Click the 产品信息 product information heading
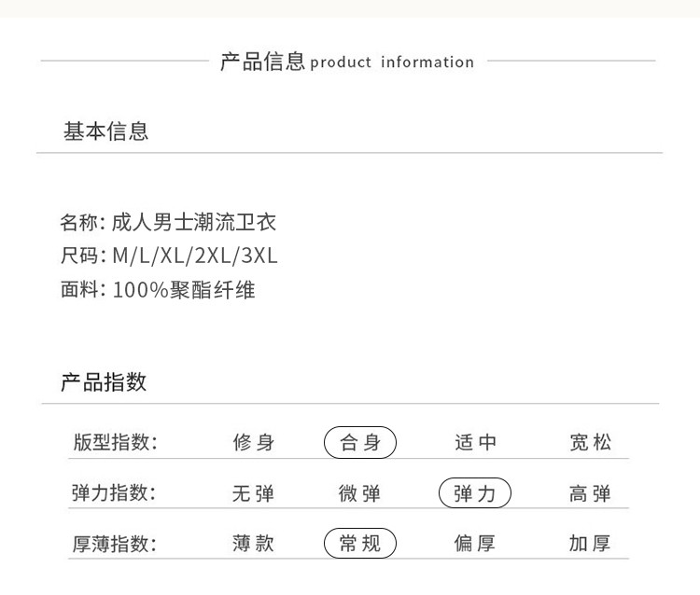Image resolution: width=700 pixels, height=595 pixels. click(347, 62)
